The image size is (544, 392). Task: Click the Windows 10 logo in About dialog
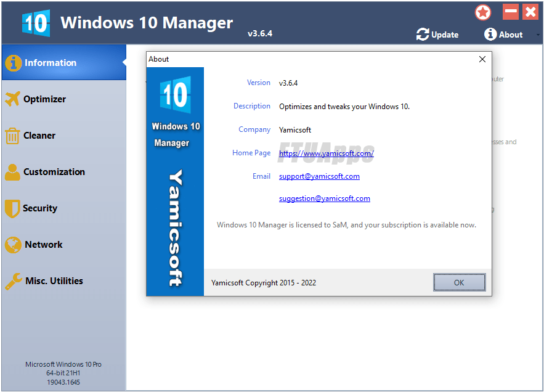pos(175,94)
